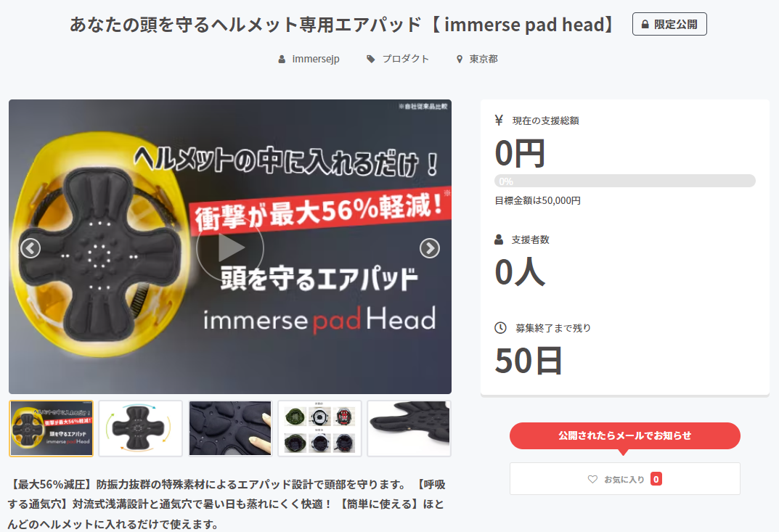
Task: Go to previous slide with left arrow
Action: click(30, 248)
